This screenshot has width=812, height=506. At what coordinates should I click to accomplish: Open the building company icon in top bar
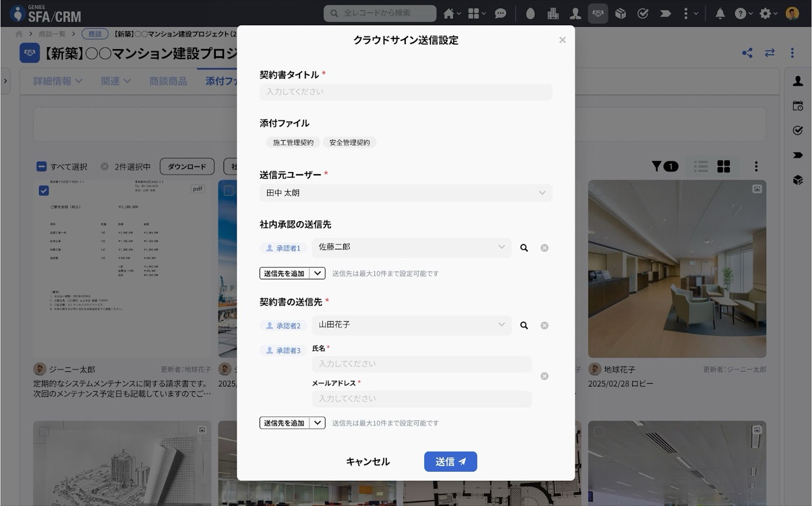click(x=553, y=14)
